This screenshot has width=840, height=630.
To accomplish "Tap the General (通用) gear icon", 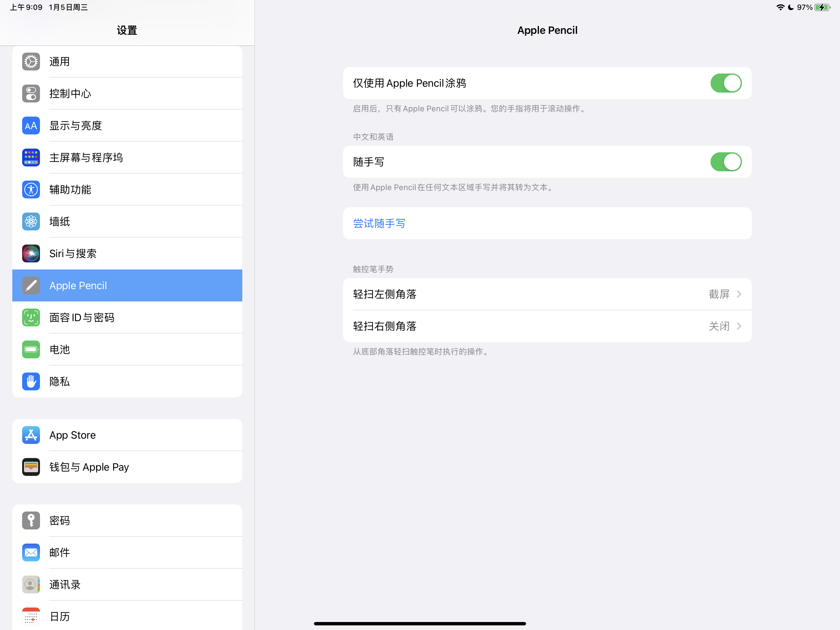I will tap(31, 62).
